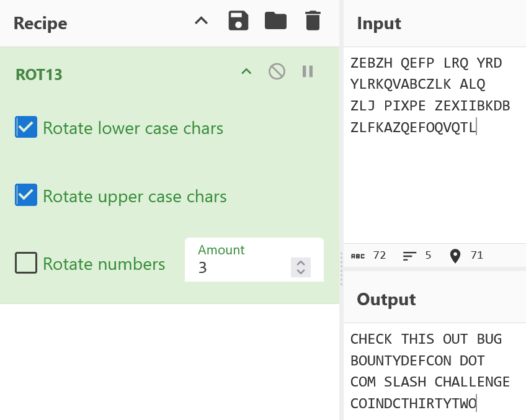Enable Rotate numbers checkbox

26,262
